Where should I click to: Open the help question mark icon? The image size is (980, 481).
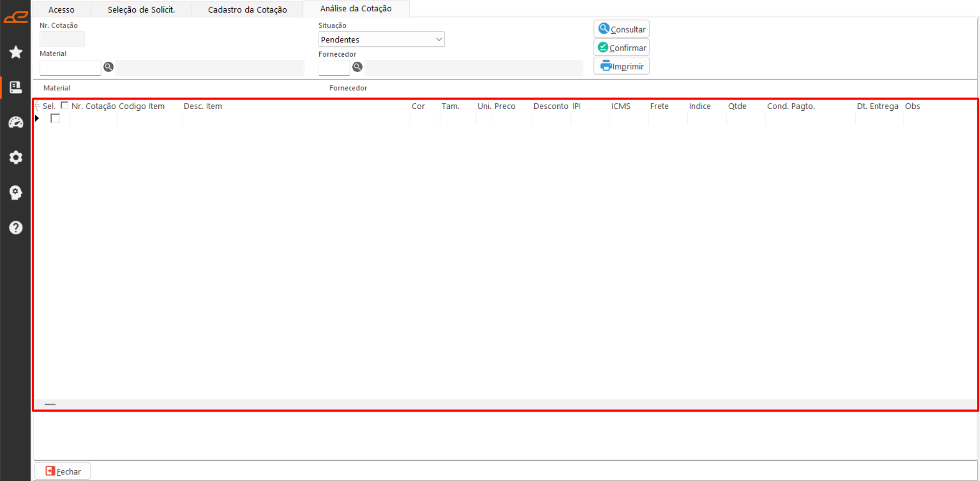coord(16,227)
